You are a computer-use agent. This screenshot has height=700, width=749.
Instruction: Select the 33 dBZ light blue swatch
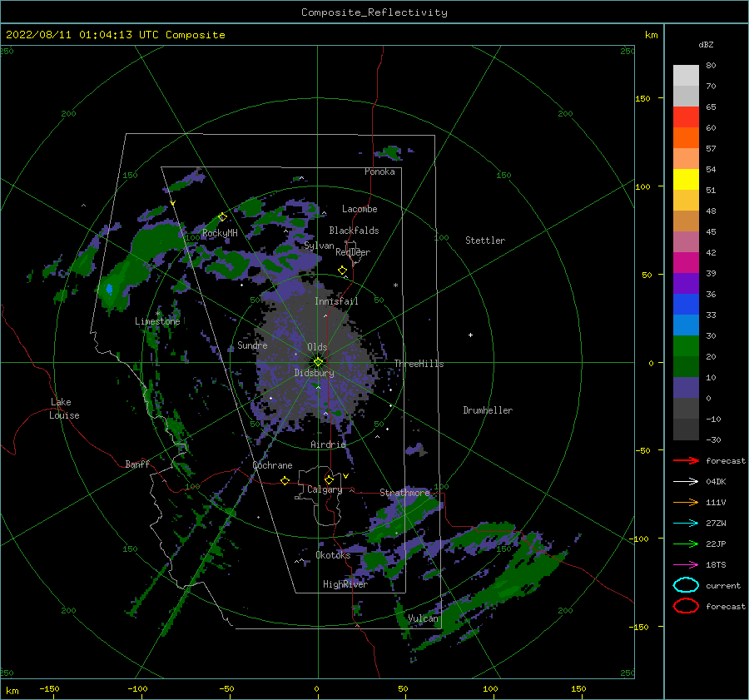[686, 325]
